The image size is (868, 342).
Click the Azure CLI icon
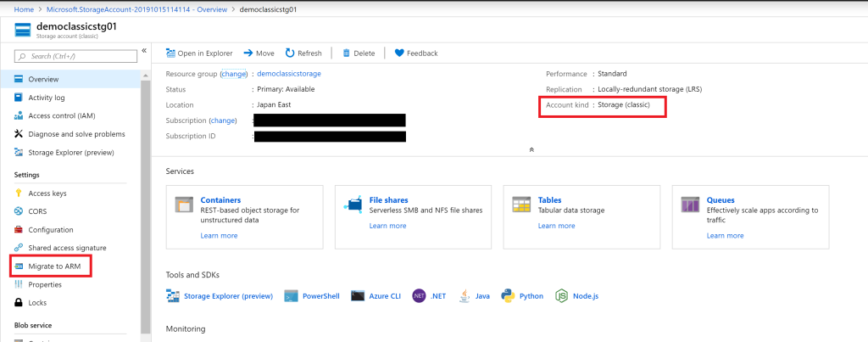pos(358,296)
